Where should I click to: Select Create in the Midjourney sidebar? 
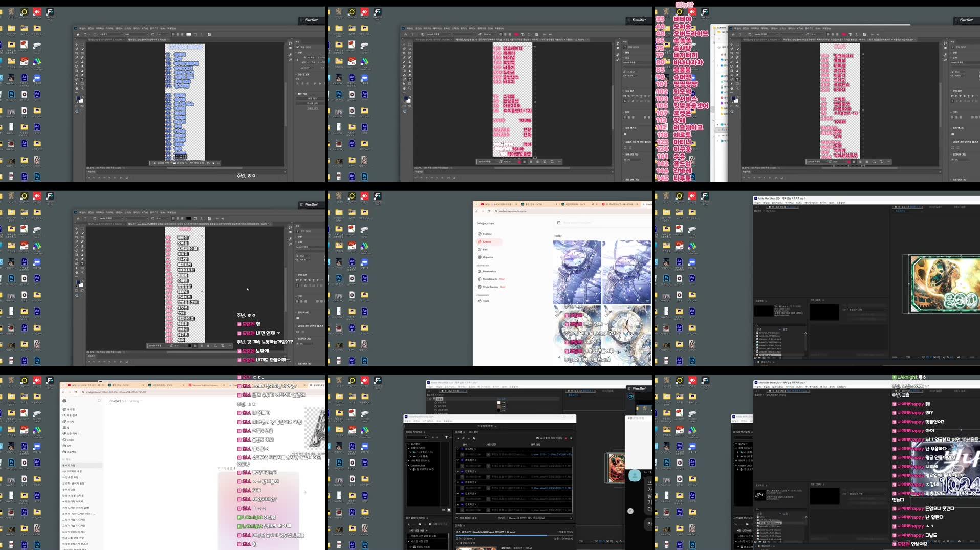[487, 241]
